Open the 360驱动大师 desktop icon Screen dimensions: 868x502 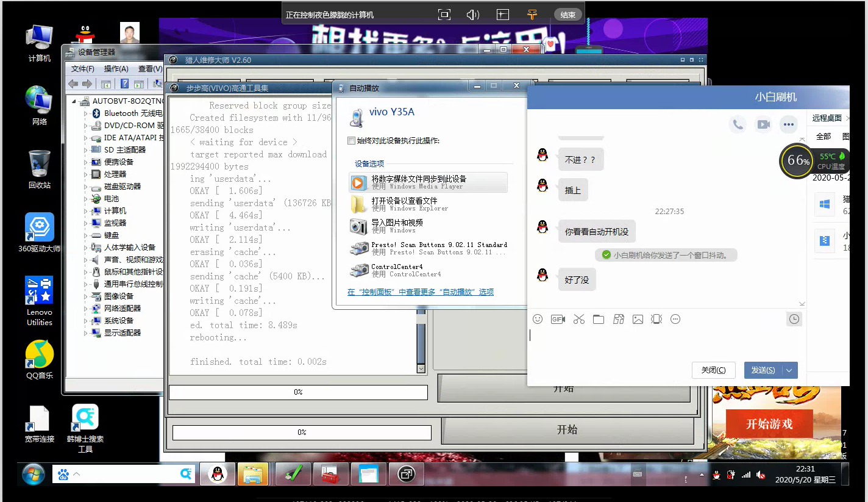point(40,232)
